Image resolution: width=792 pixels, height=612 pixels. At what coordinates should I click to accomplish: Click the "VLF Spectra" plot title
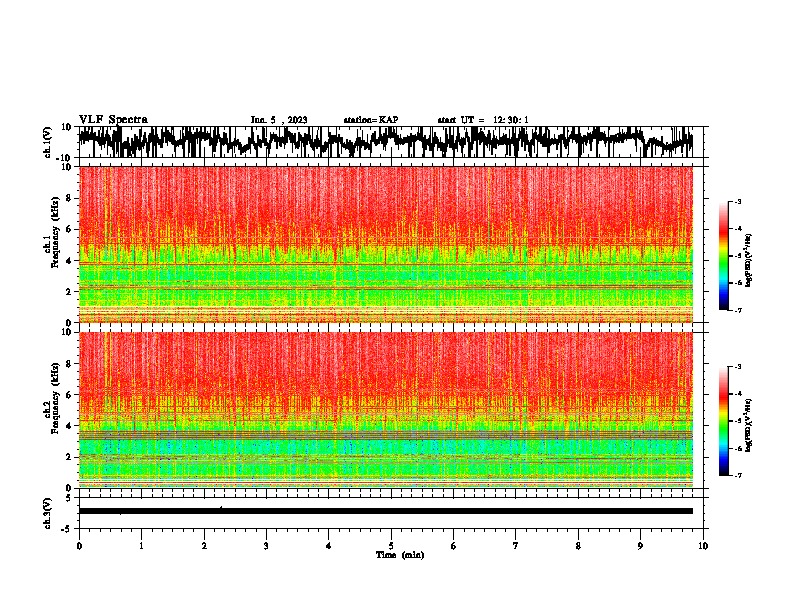tap(113, 120)
